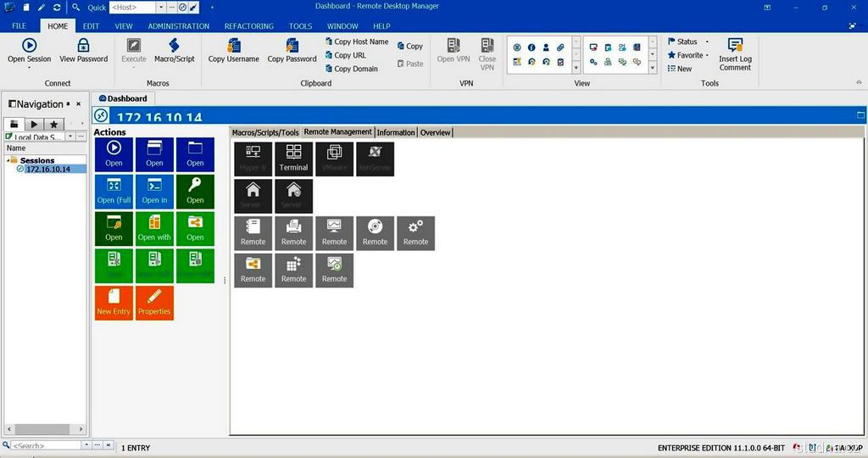
Task: Click the View Password lock icon
Action: point(83,45)
